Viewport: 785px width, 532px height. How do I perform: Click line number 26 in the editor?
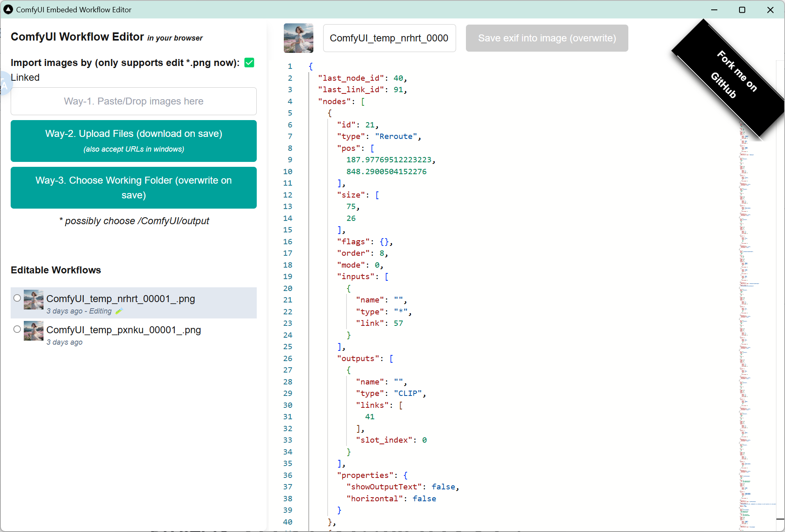tap(288, 359)
